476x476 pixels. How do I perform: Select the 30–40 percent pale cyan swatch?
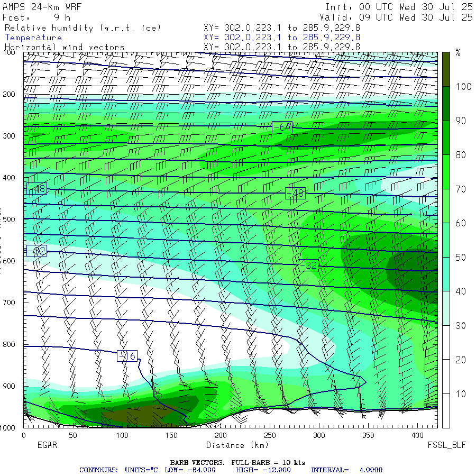[446, 308]
